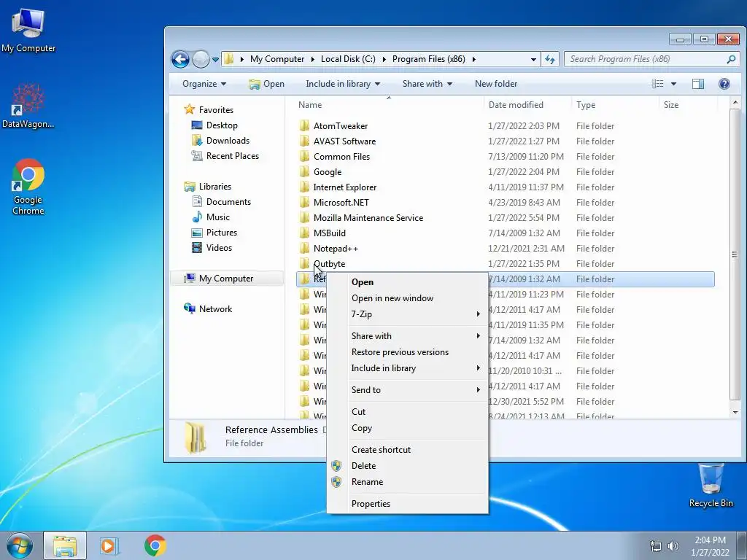Click the Windows Start button
This screenshot has height=560, width=747.
point(19,545)
